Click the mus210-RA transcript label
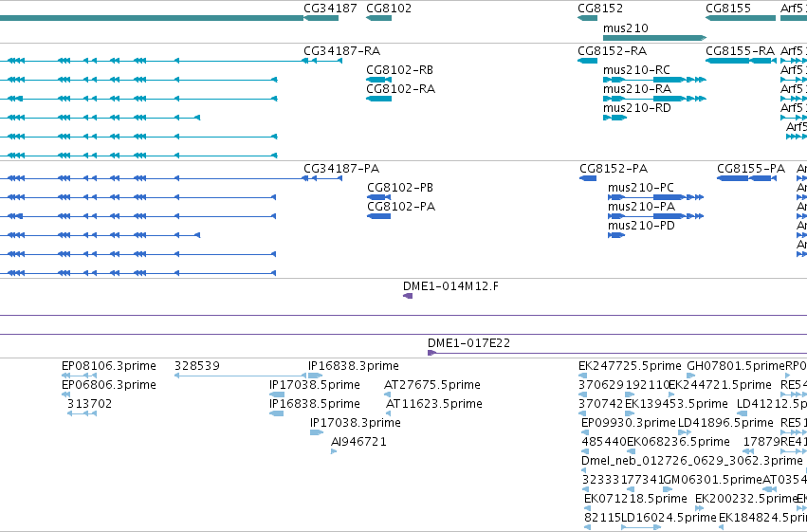 pyautogui.click(x=637, y=89)
